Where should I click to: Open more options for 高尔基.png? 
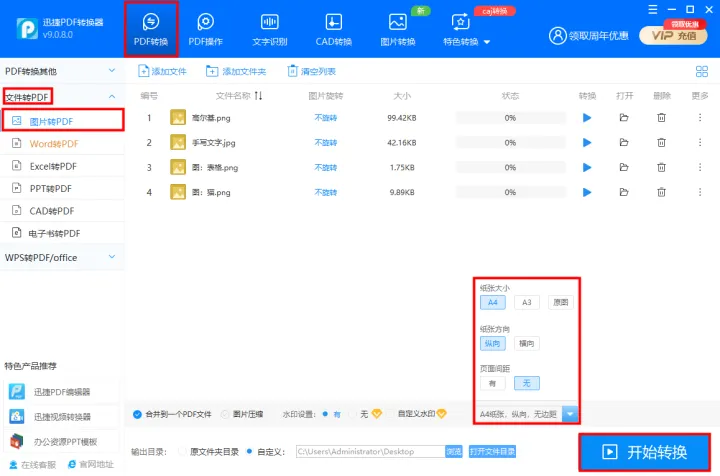(700, 118)
